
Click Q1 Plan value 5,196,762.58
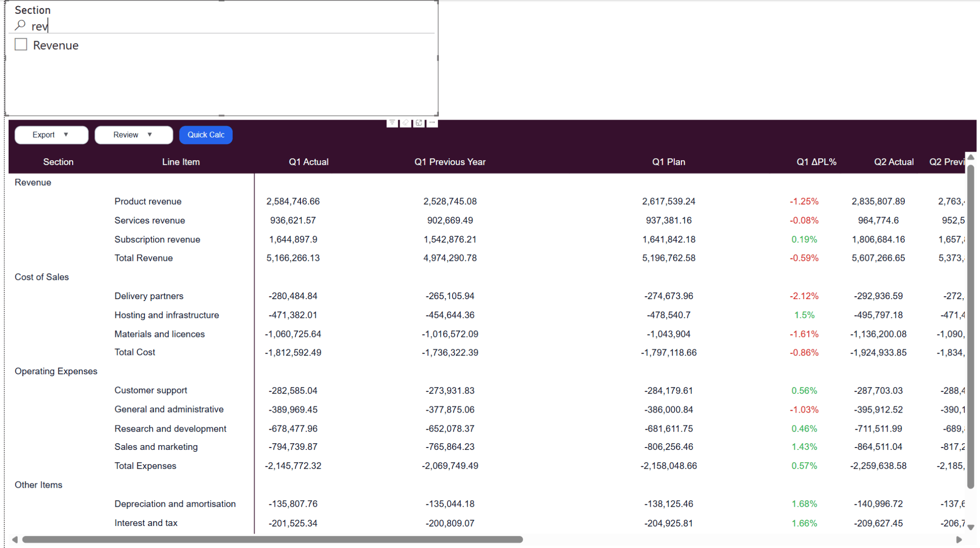tap(668, 258)
